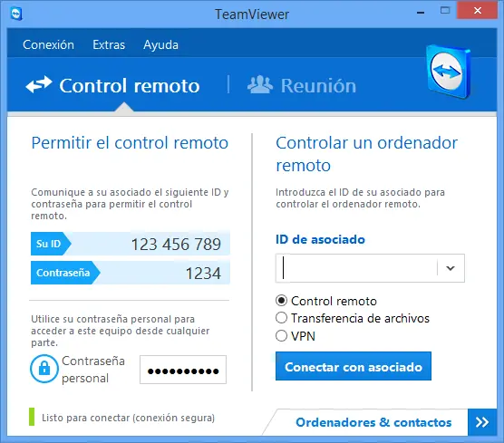Open the Extras menu
This screenshot has height=443, width=504.
109,44
